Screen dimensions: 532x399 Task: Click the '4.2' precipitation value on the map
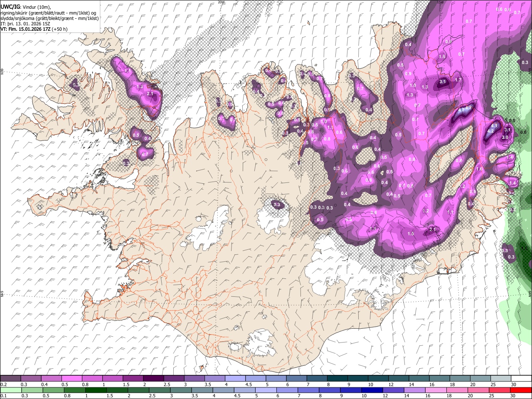pos(490,131)
